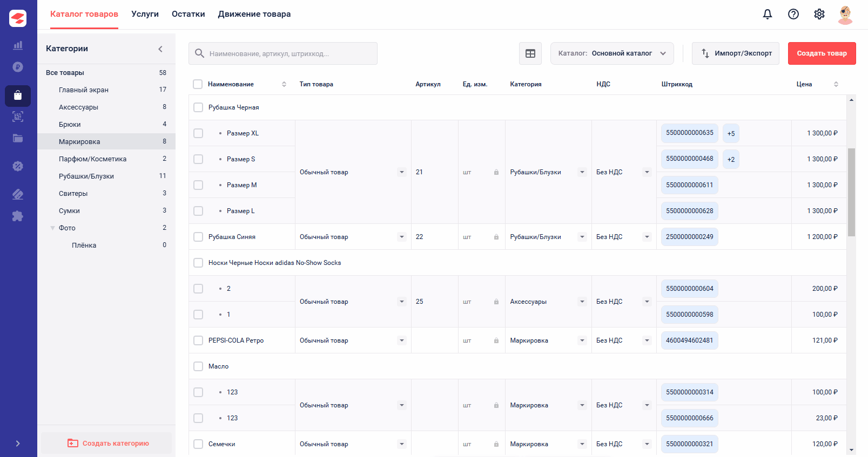Open the puzzle piece integrations sidebar icon
Viewport: 868px width, 457px height.
click(x=18, y=216)
